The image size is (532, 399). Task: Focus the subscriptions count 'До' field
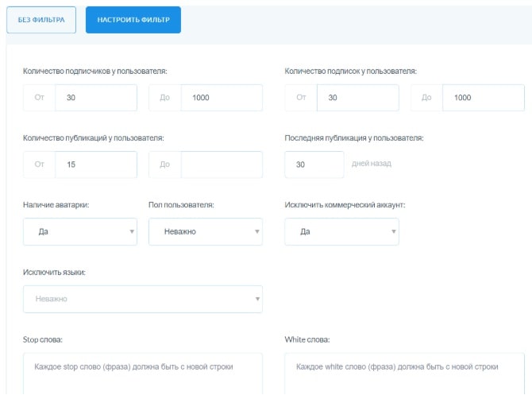pos(483,98)
